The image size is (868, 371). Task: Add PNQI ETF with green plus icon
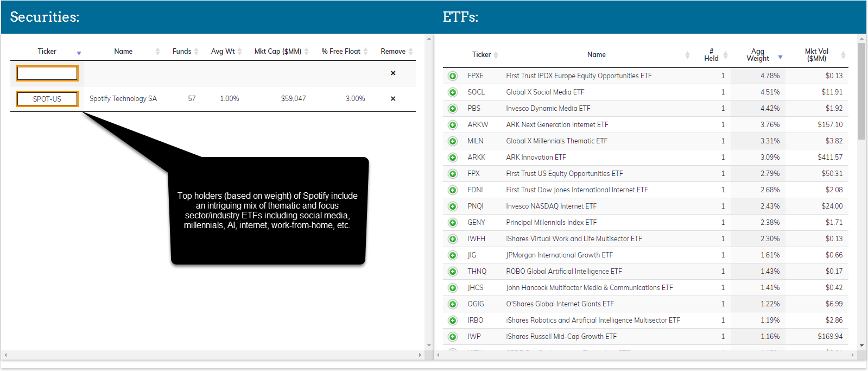453,206
